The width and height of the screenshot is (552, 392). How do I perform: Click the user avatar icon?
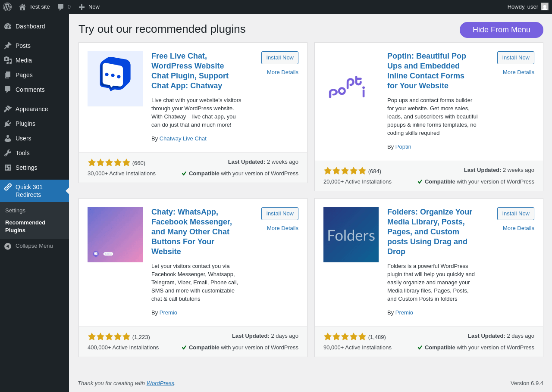point(545,6)
